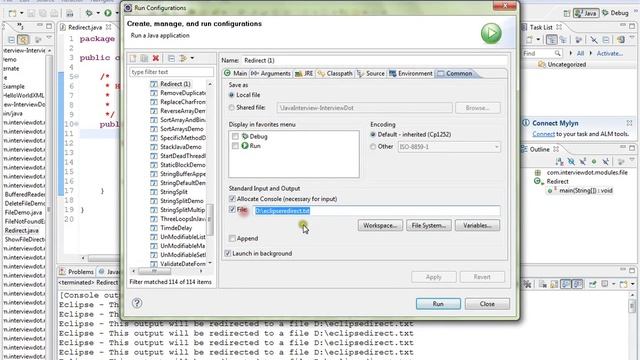Open the help question mark icon
The width and height of the screenshot is (640, 360).
coord(137,303)
